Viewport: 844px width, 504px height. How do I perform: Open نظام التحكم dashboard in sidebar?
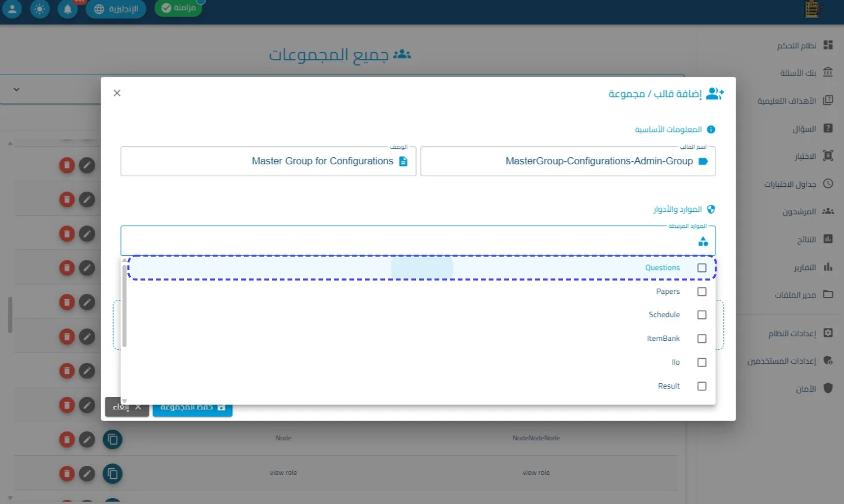[x=804, y=45]
